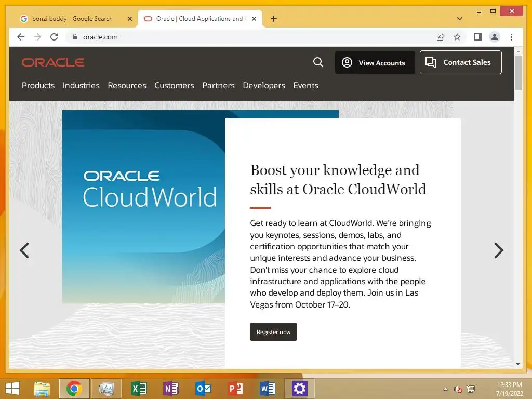Close the bonzi buddy Google Search tab
The width and height of the screenshot is (532, 399).
coord(129,19)
